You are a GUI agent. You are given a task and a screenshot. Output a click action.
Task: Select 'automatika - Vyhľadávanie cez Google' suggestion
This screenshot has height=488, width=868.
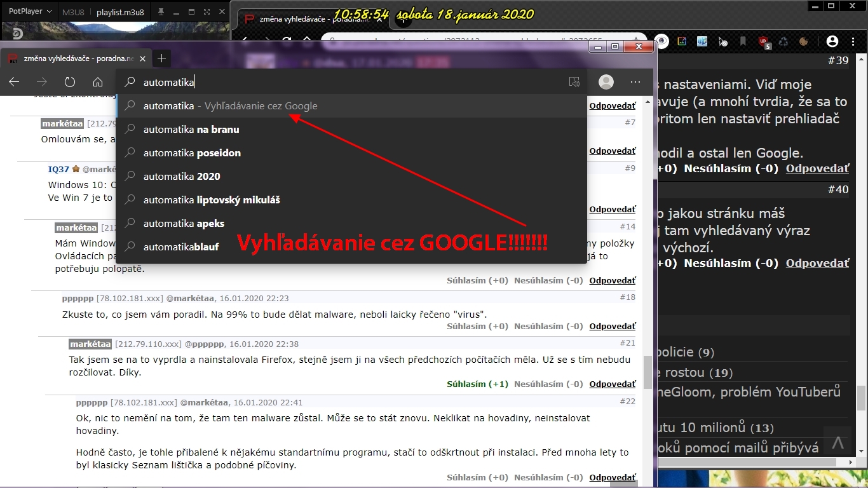pyautogui.click(x=351, y=106)
